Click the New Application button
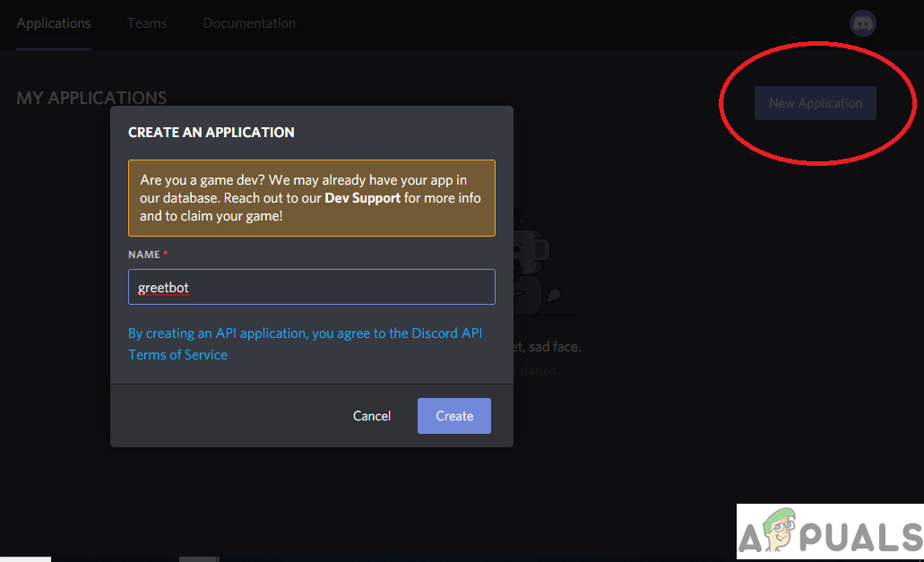924x562 pixels. 816,103
